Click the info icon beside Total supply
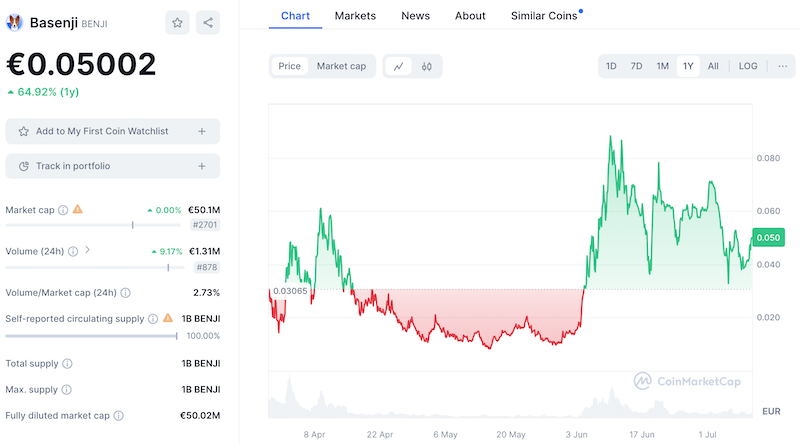This screenshot has height=444, width=800. 67,363
